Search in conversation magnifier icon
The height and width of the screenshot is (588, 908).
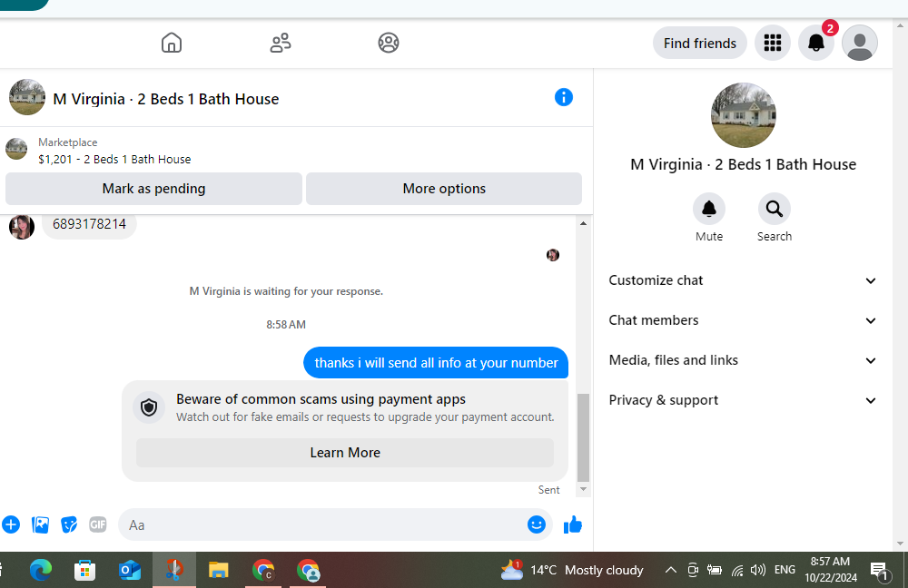coord(775,209)
